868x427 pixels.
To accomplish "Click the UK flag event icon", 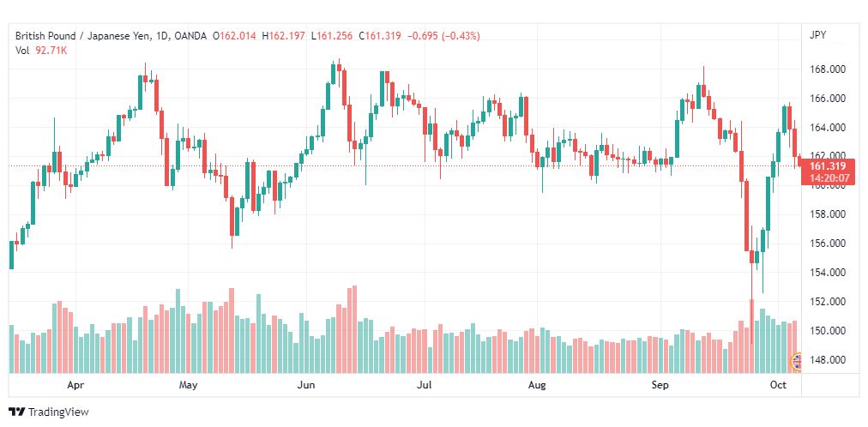I will click(x=796, y=362).
